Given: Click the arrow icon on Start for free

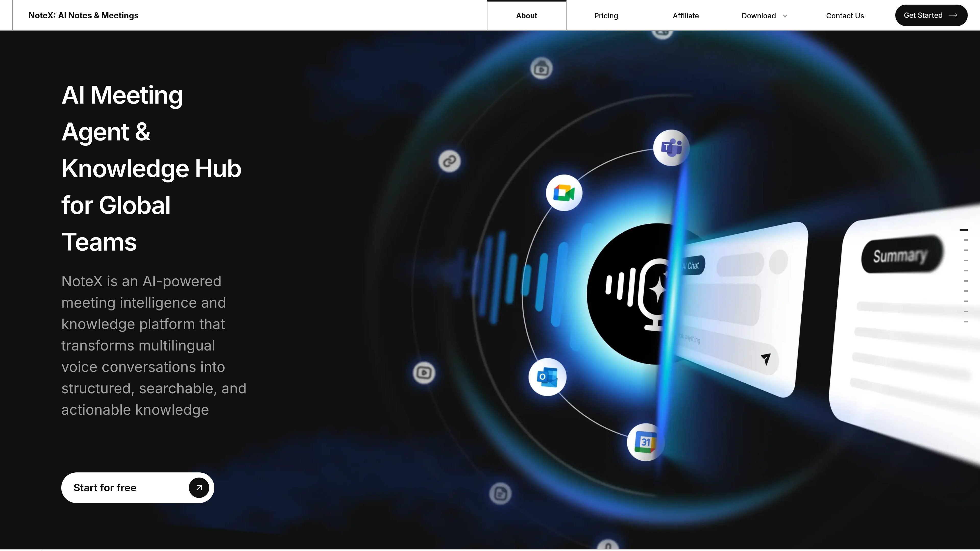Looking at the screenshot, I should pos(199,487).
